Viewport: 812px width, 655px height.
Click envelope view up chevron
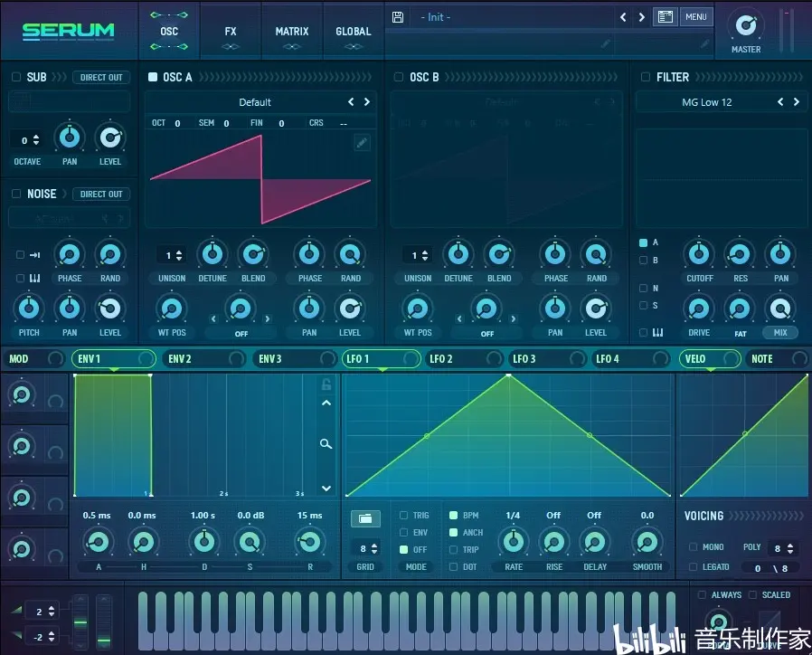(x=326, y=403)
